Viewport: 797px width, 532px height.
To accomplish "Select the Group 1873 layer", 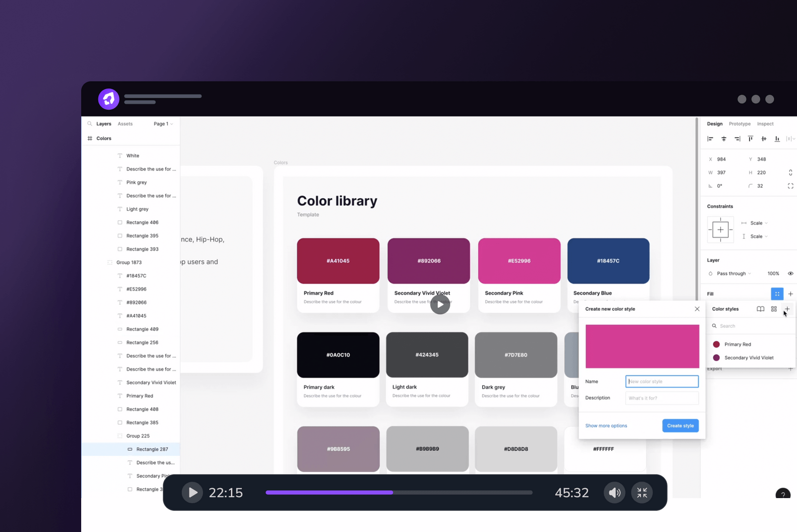I will (131, 263).
